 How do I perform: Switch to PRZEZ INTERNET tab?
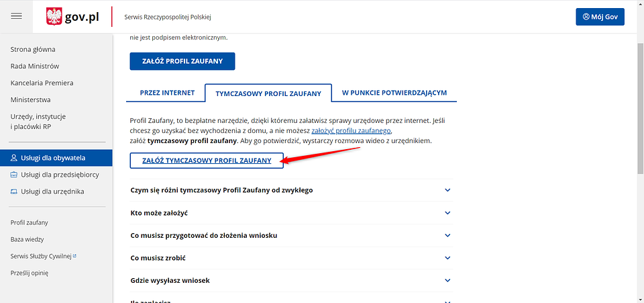[167, 93]
